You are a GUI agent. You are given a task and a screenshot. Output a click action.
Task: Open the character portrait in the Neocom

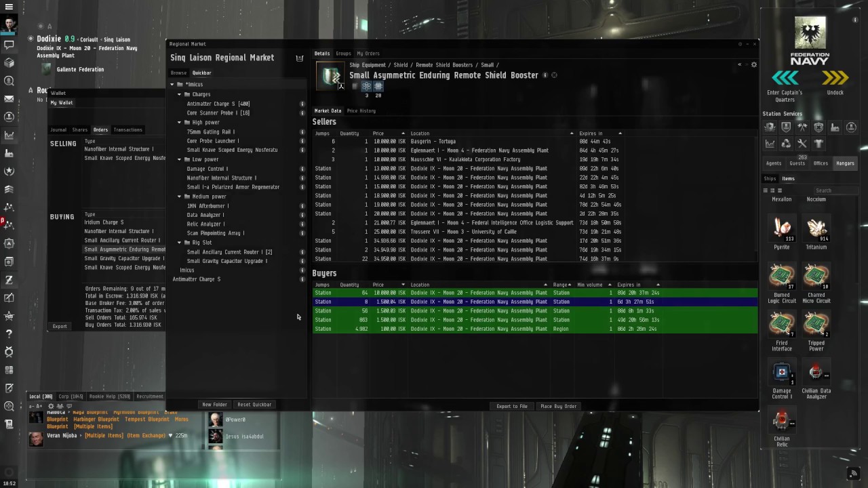coord(9,25)
